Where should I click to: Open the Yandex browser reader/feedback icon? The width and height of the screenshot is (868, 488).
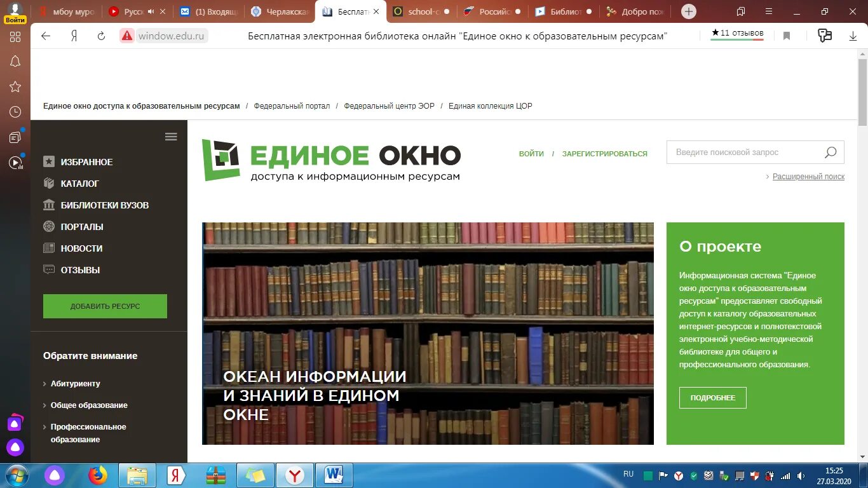(x=825, y=36)
